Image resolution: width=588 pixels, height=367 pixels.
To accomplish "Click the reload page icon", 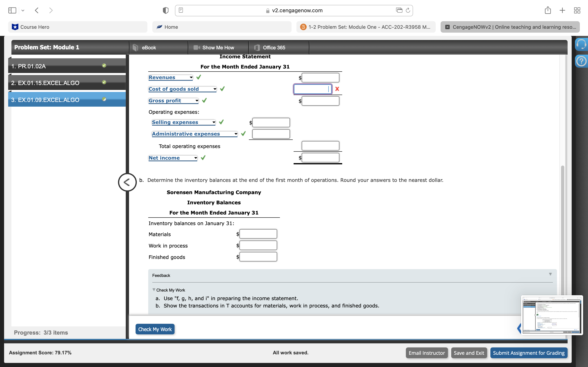I will click(x=408, y=10).
